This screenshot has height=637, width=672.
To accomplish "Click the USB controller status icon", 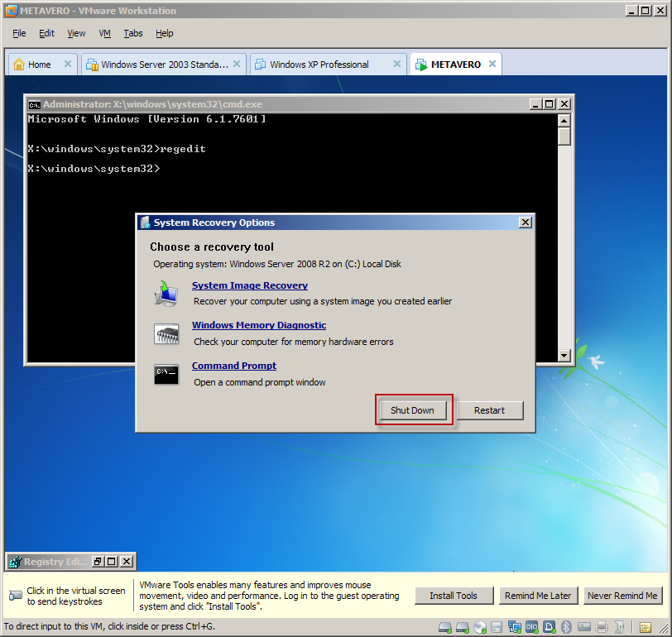I will pyautogui.click(x=550, y=627).
